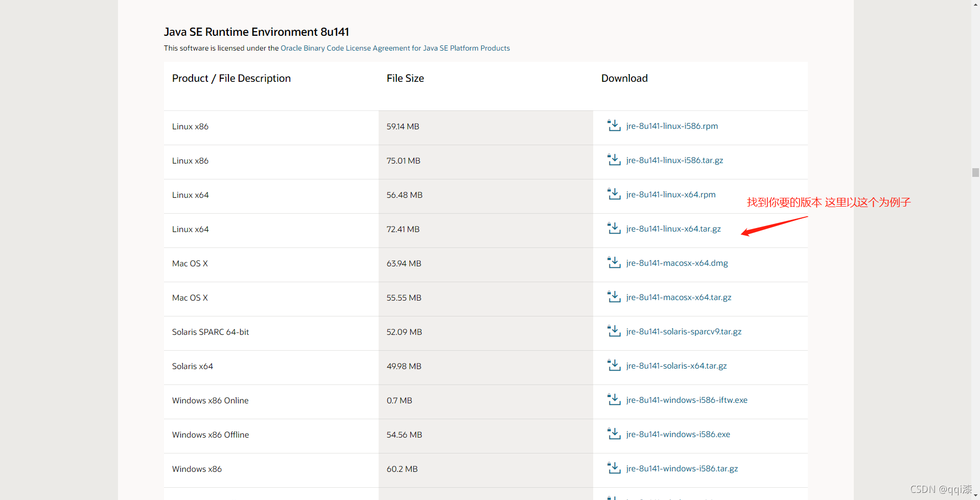The width and height of the screenshot is (980, 500).
Task: Click download icon for jre-8u141-linux-i586.tar.gz
Action: pyautogui.click(x=614, y=160)
